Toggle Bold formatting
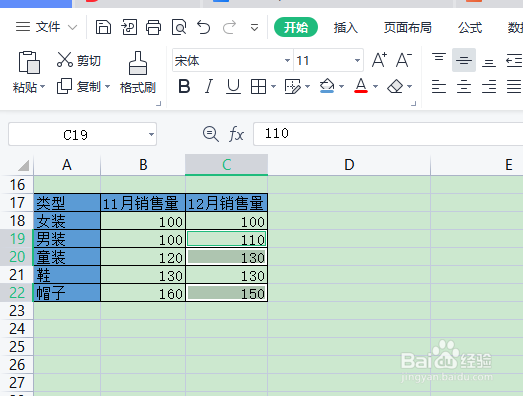Screen dimensions: 523x396 [184, 86]
